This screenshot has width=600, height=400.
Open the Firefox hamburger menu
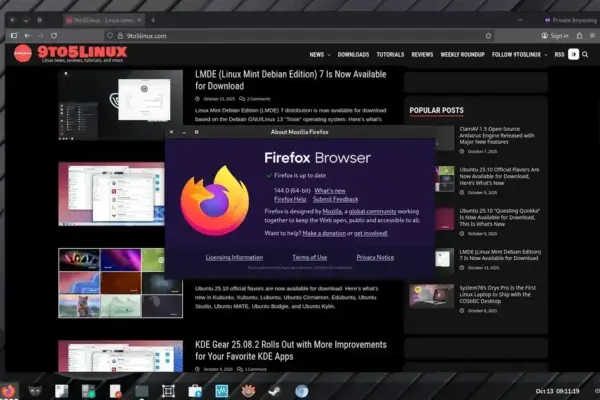(x=592, y=36)
